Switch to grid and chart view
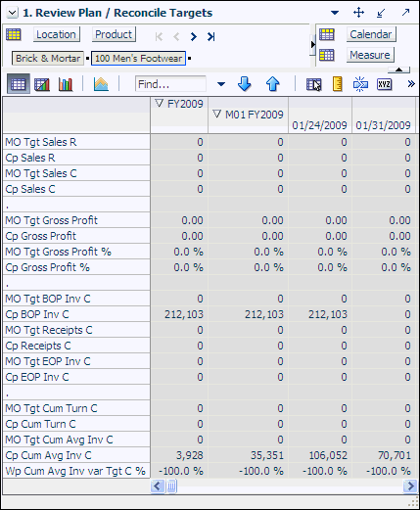 pos(42,84)
